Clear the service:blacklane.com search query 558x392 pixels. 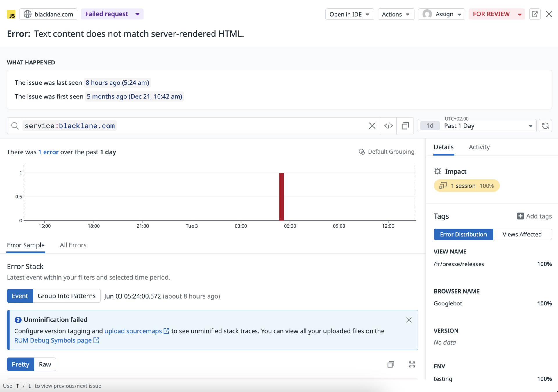tap(372, 126)
